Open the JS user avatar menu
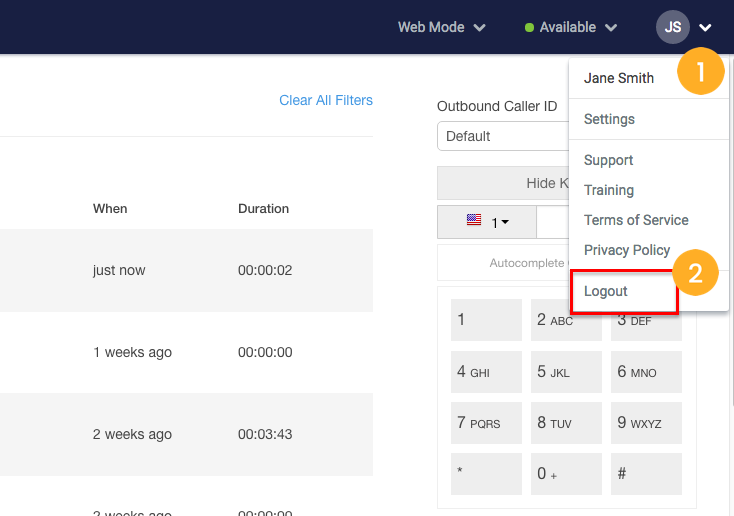Viewport: 734px width, 516px height. (672, 27)
